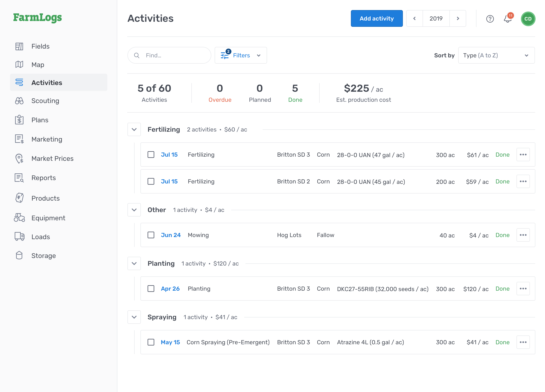The image size is (545, 392).
Task: Open the Jun 24 Mowing date link
Action: pos(171,235)
